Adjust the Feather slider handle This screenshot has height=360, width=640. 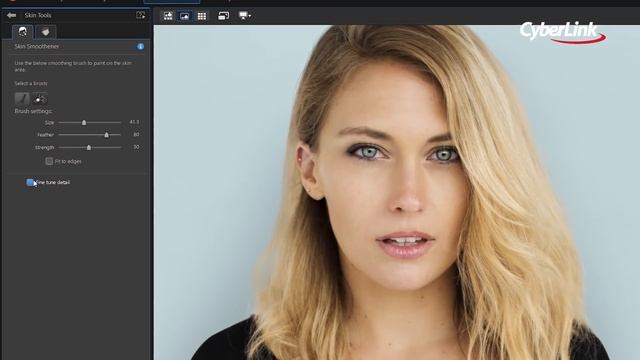[107, 135]
